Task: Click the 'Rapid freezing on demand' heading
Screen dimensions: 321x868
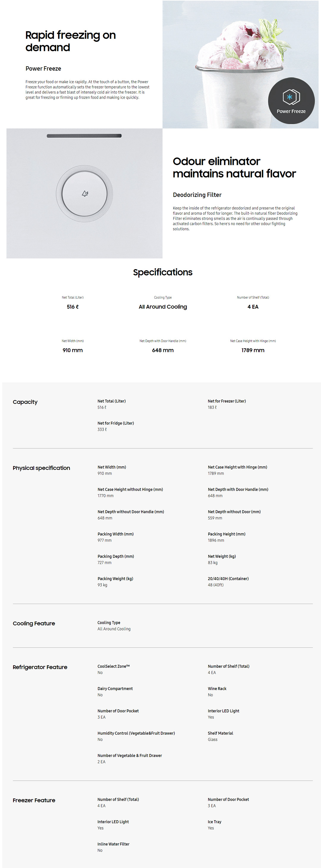Action: (70, 41)
